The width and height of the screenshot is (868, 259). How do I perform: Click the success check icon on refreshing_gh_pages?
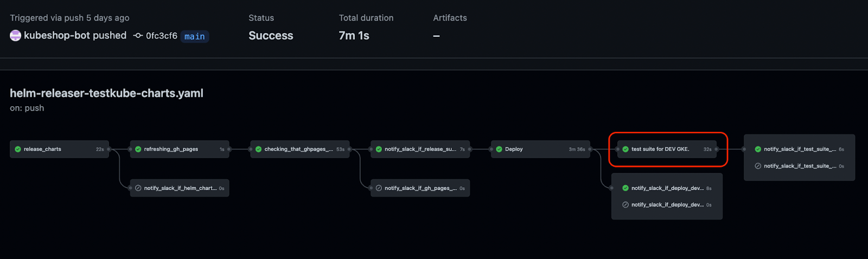click(x=138, y=149)
